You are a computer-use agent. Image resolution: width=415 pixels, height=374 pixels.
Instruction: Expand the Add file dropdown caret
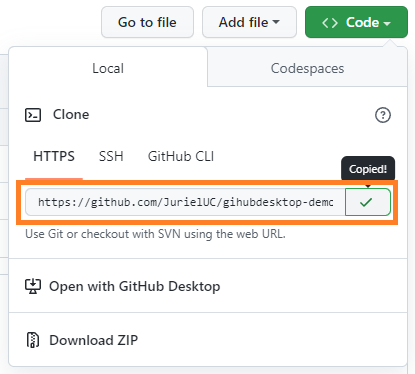pyautogui.click(x=276, y=22)
